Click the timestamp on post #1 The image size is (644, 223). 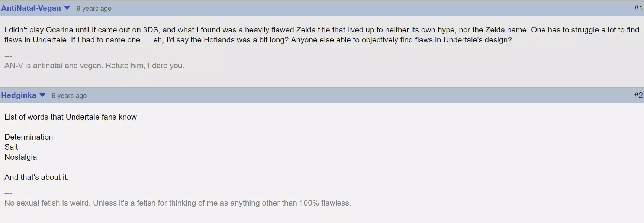tap(94, 9)
